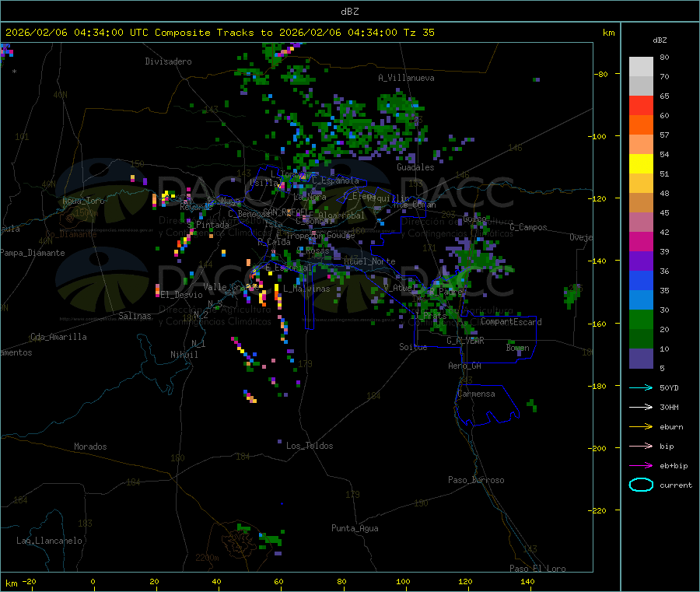Click the Paso_Barroso map label

pos(476,480)
